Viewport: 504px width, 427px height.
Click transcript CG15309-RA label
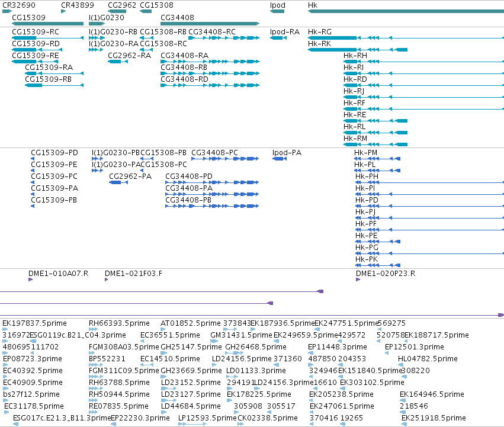point(49,68)
